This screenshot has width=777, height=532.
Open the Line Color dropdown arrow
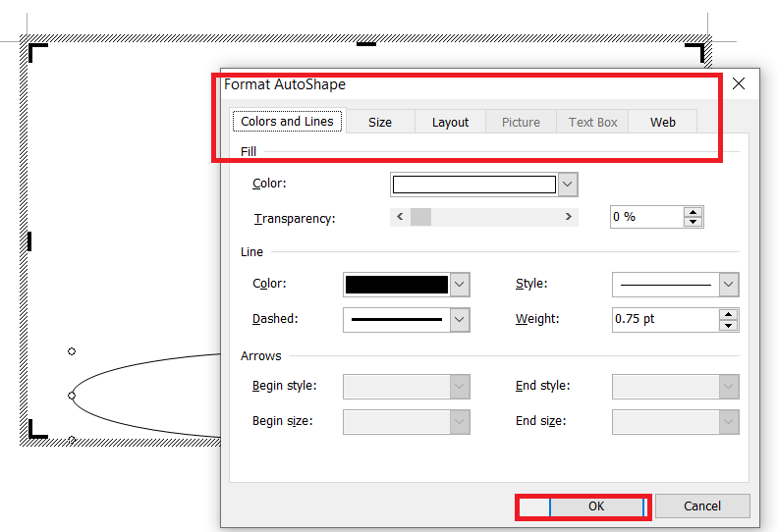[x=460, y=285]
